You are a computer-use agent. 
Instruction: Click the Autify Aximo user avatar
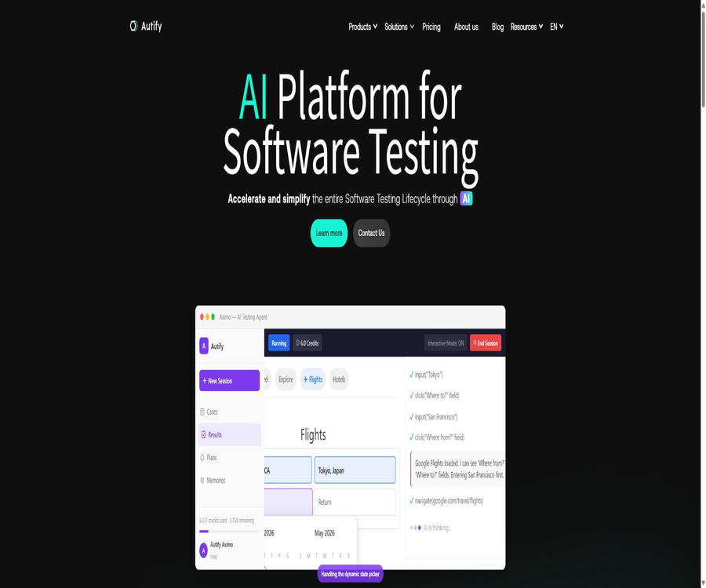coord(203,550)
